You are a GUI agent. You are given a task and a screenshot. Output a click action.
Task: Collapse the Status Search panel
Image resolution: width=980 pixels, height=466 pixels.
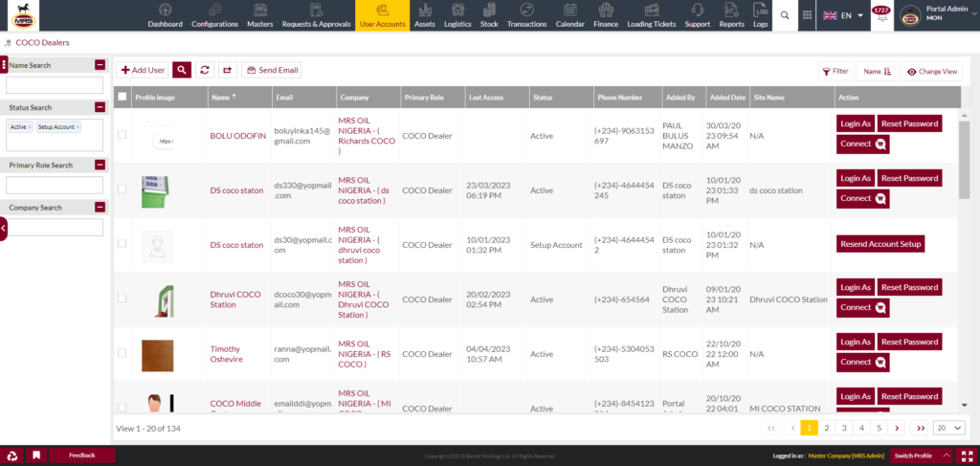click(x=100, y=107)
